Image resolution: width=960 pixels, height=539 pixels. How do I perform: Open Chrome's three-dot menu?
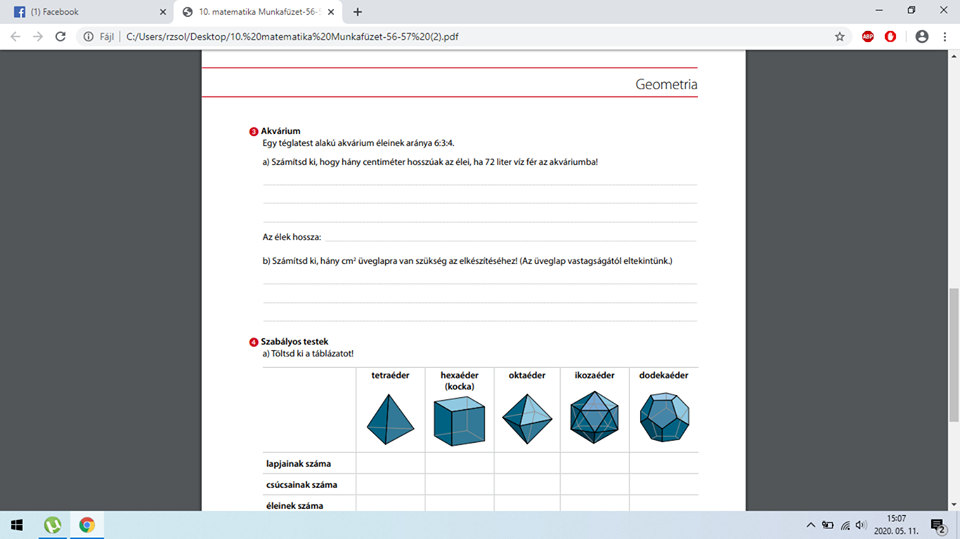[945, 36]
